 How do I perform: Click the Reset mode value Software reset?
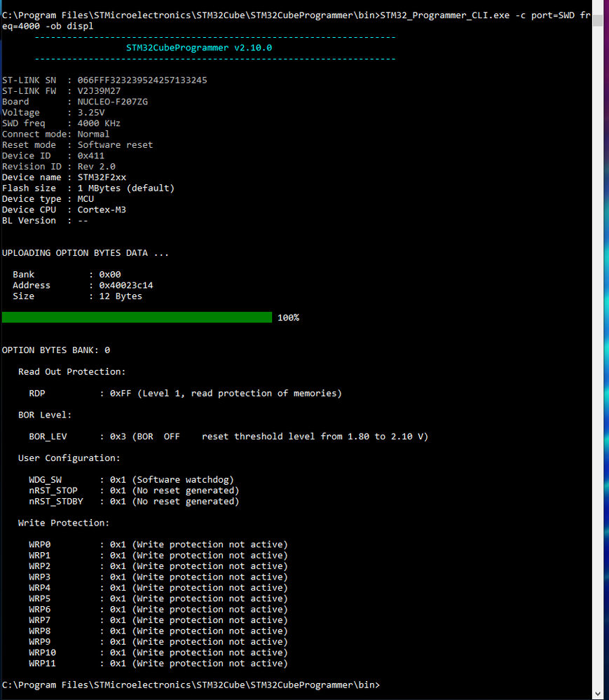[115, 145]
